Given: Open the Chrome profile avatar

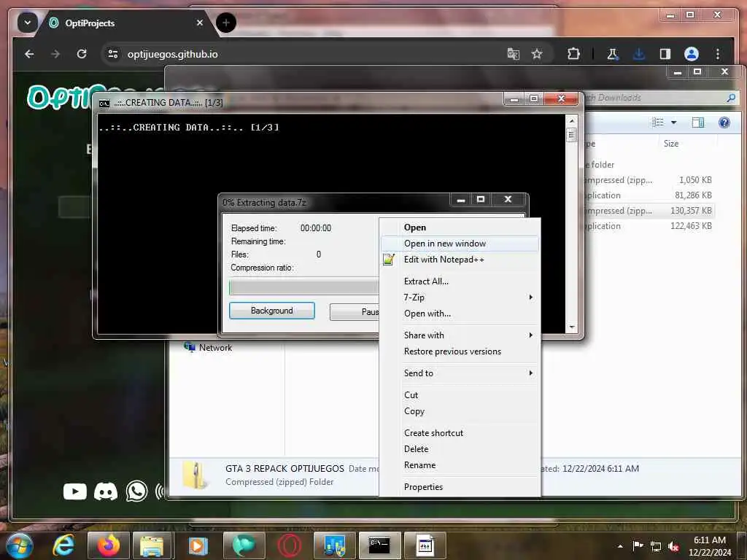Looking at the screenshot, I should (692, 54).
